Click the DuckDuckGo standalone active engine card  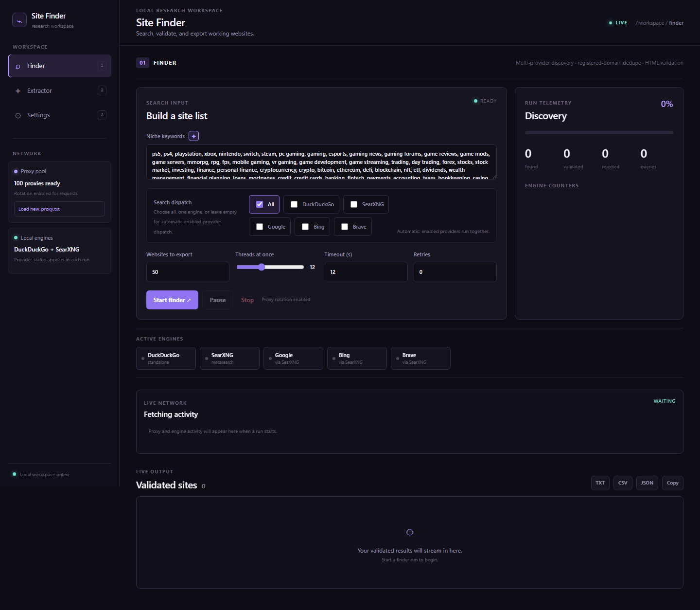coord(166,359)
